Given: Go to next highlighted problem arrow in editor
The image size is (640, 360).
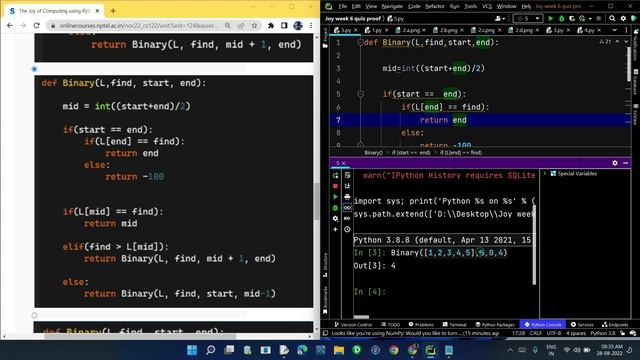Looking at the screenshot, I should pos(626,42).
